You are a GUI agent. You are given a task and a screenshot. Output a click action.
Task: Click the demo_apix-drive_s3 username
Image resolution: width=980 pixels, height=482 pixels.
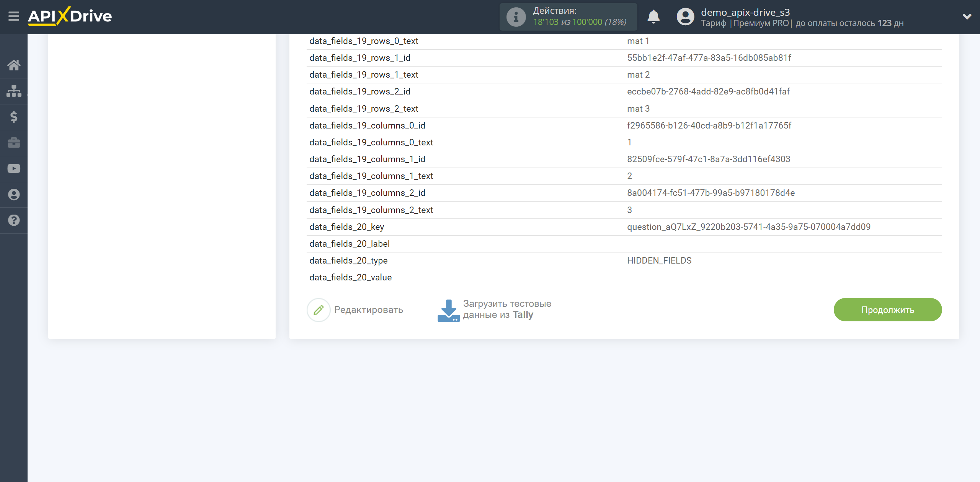click(x=745, y=12)
